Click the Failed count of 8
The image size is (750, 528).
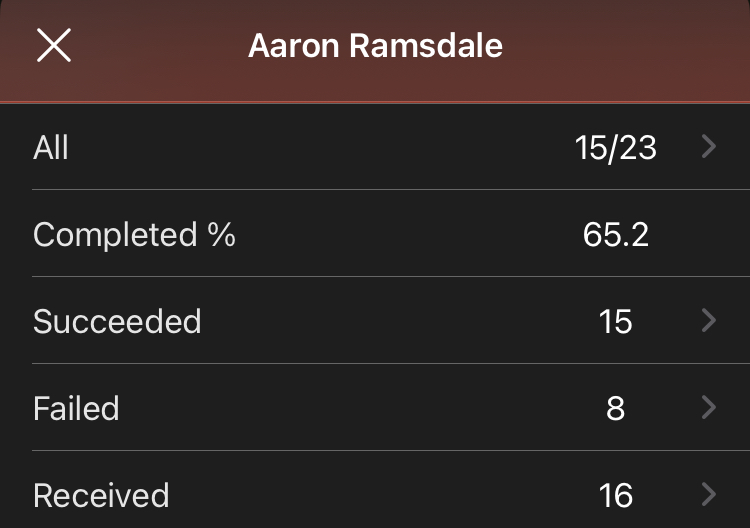(x=616, y=408)
